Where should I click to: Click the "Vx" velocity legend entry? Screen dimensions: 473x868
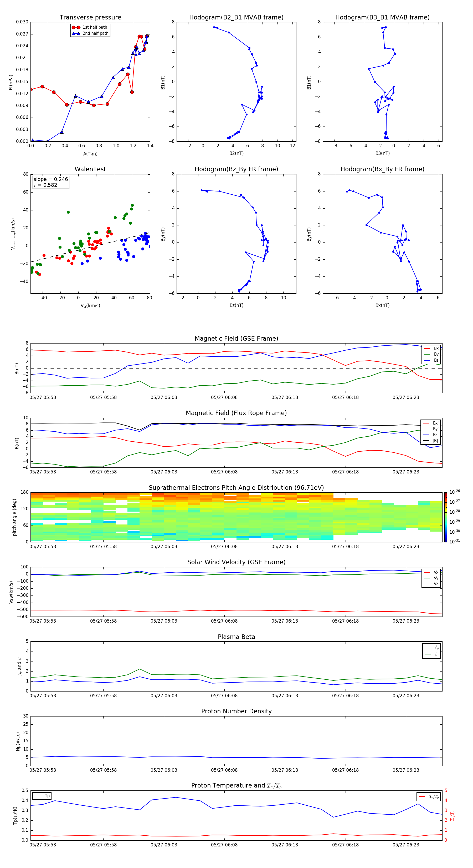click(431, 572)
